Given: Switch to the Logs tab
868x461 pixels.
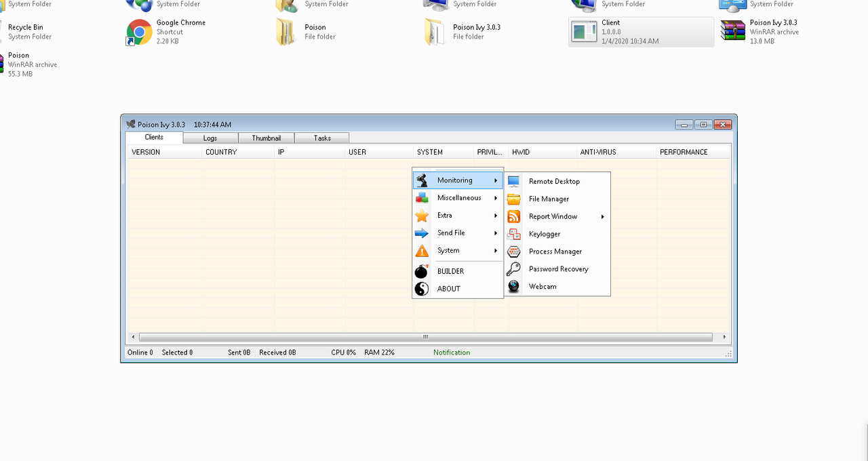Looking at the screenshot, I should pos(210,138).
